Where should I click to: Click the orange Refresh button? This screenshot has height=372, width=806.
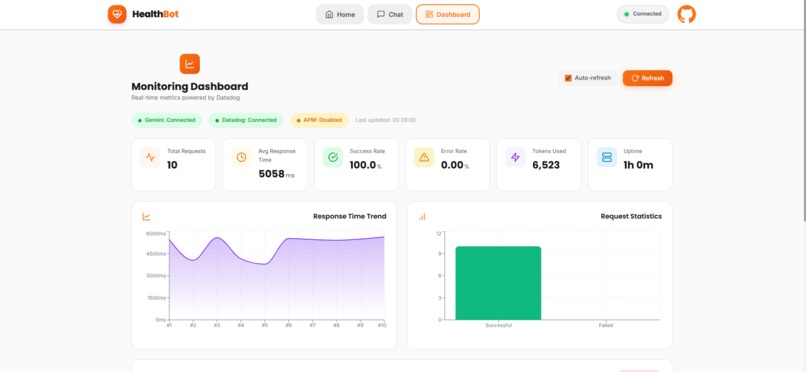click(647, 78)
